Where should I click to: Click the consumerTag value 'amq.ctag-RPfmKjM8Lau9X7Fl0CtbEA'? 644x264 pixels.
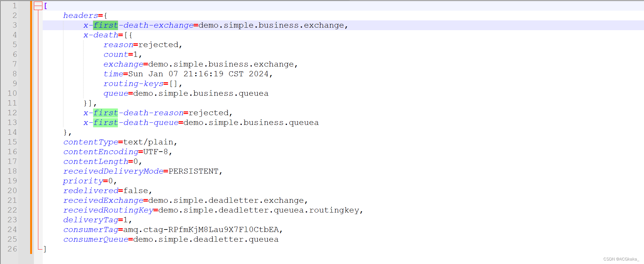point(201,229)
